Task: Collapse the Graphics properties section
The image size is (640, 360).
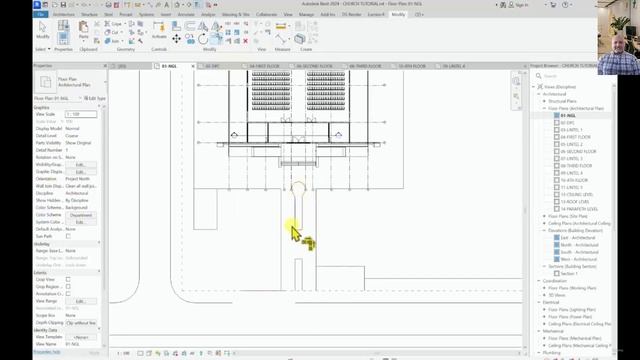Action: pos(99,107)
